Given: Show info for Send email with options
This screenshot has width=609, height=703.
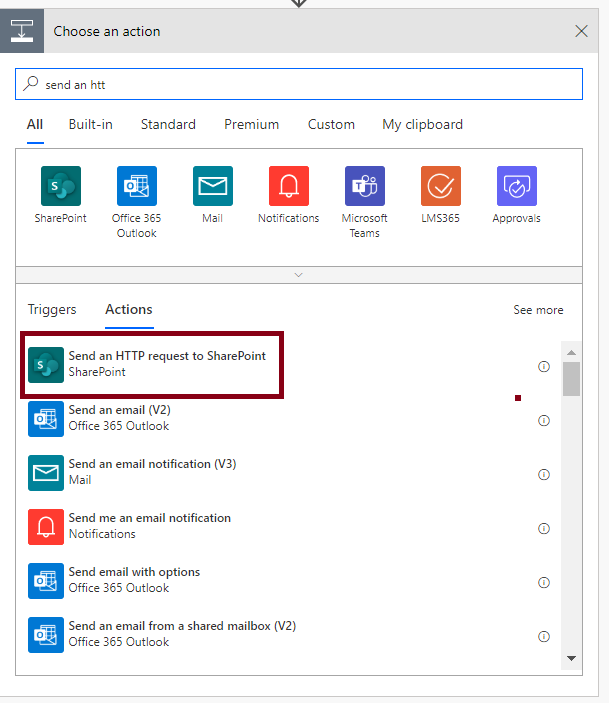Looking at the screenshot, I should click(x=544, y=582).
